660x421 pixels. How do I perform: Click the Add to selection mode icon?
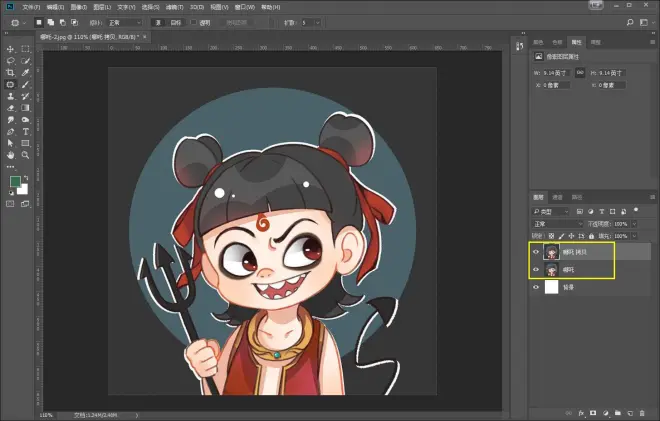click(x=51, y=22)
